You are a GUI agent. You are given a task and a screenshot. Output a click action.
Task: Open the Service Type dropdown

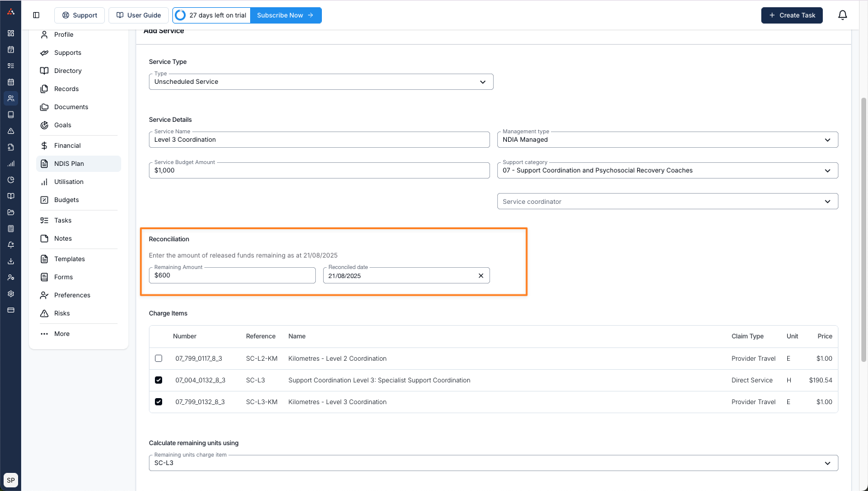coord(321,81)
